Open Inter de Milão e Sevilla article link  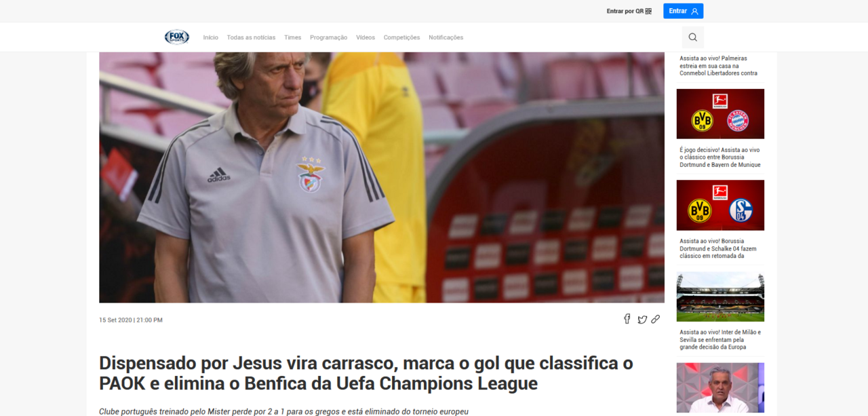(720, 339)
